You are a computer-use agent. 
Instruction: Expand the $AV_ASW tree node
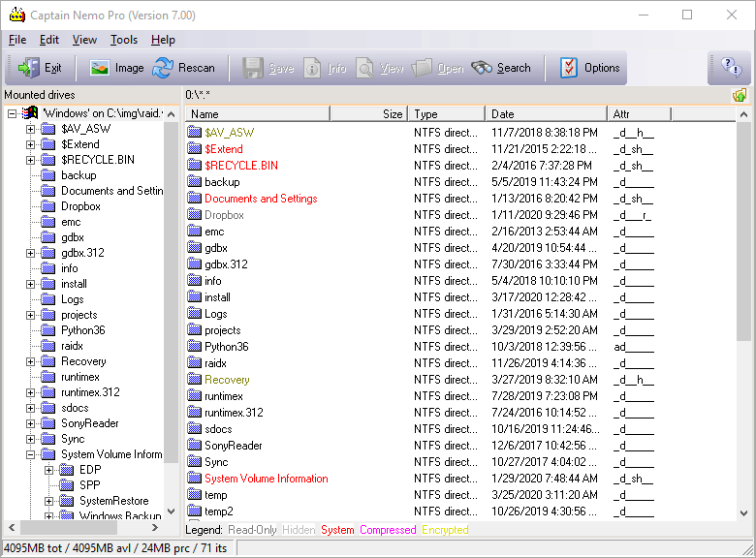point(31,129)
